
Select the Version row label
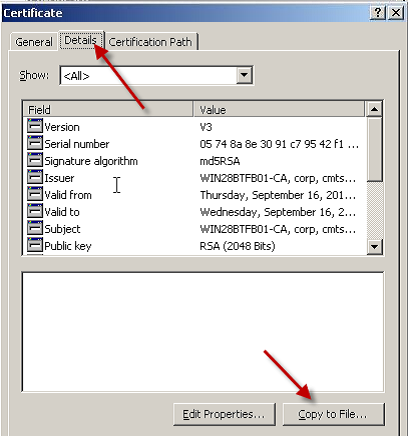click(x=62, y=127)
